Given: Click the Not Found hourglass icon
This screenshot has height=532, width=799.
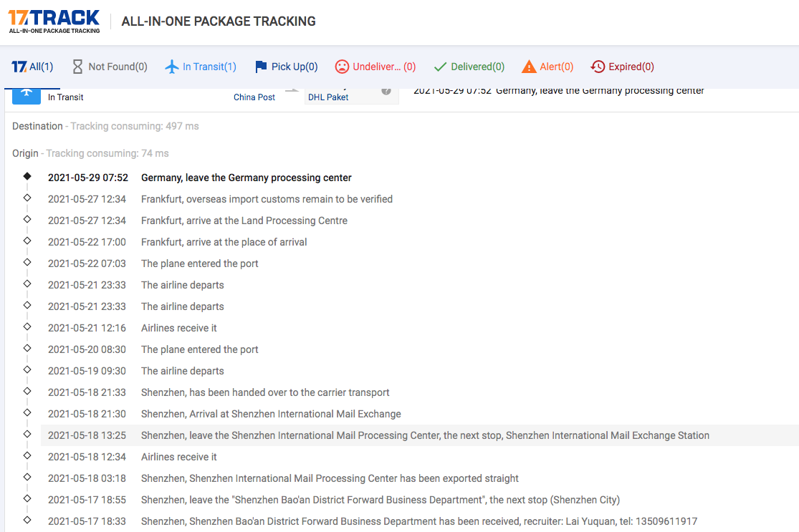Looking at the screenshot, I should click(x=77, y=67).
